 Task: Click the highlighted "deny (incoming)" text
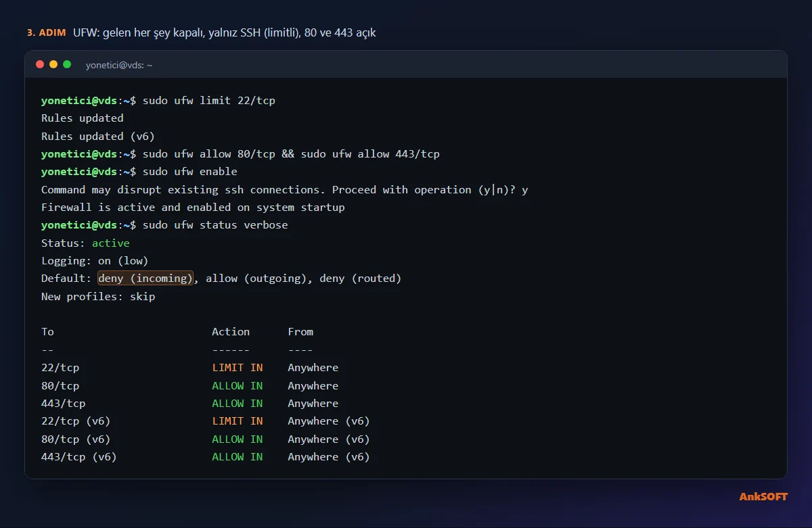(145, 279)
